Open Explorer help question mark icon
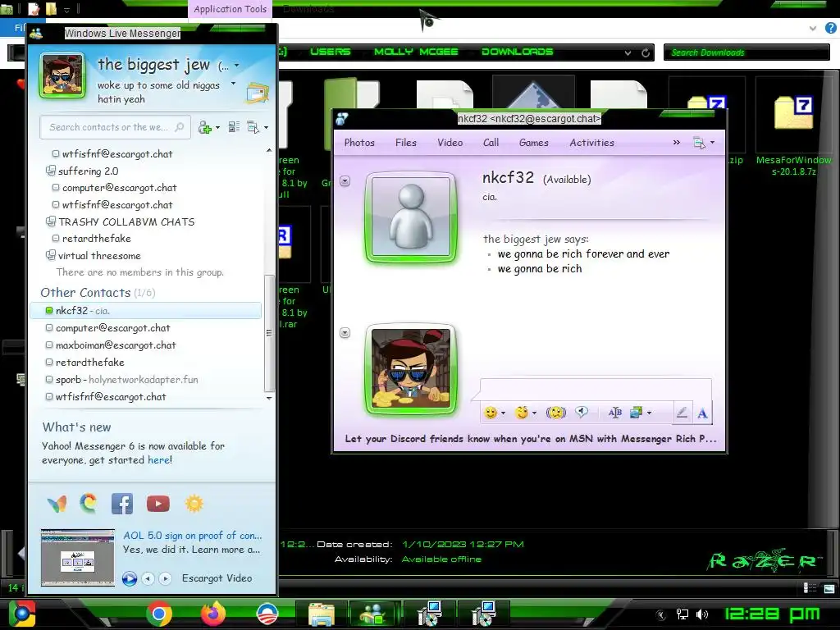Viewport: 840px width, 630px height. (831, 28)
